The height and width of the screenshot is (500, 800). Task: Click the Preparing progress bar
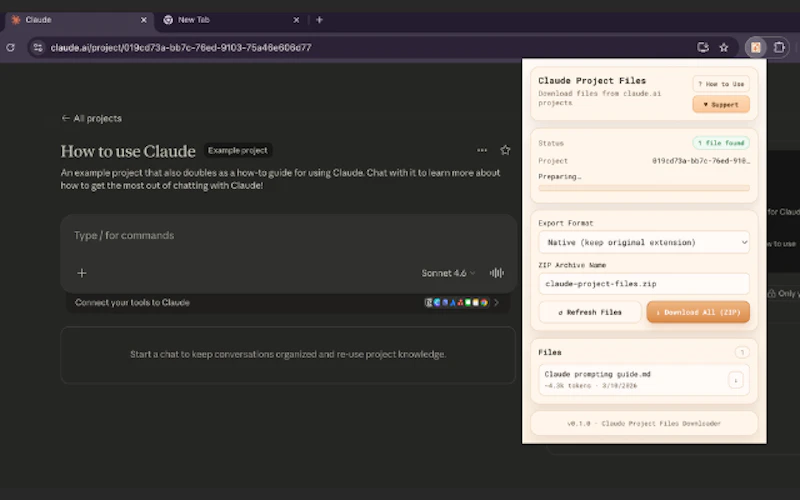point(644,188)
